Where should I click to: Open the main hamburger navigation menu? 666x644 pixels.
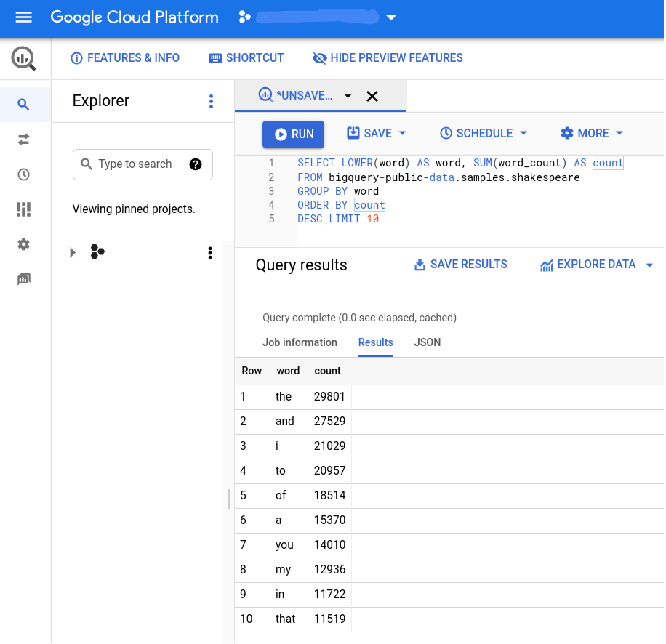(23, 17)
